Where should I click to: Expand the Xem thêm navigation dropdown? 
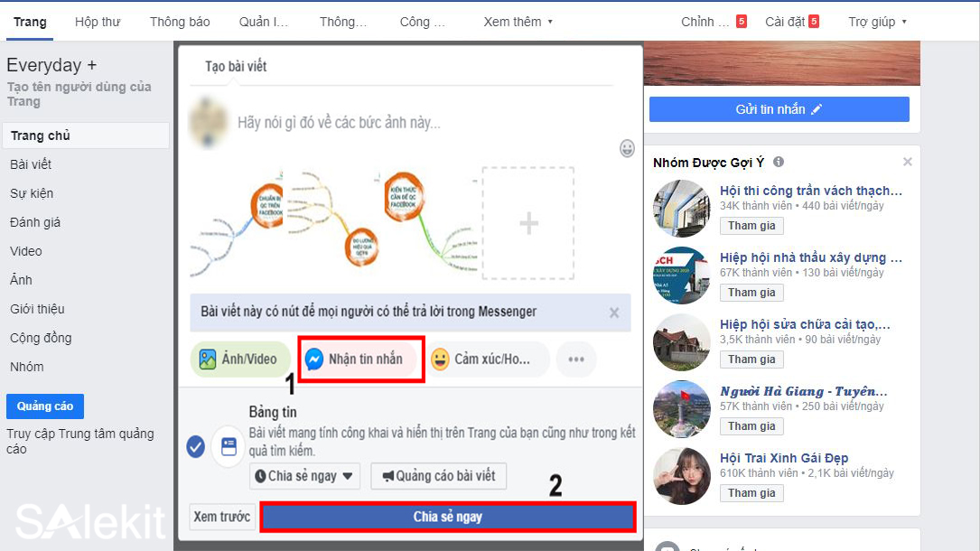click(x=517, y=22)
